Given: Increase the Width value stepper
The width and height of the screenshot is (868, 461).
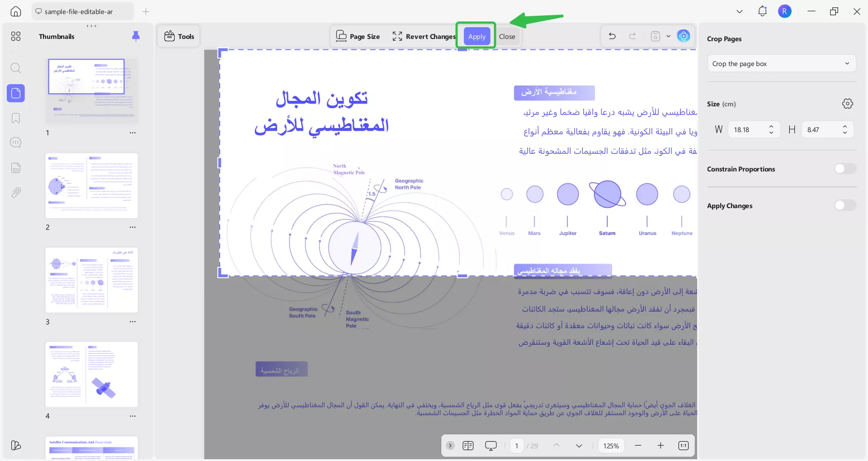Looking at the screenshot, I should tap(771, 127).
